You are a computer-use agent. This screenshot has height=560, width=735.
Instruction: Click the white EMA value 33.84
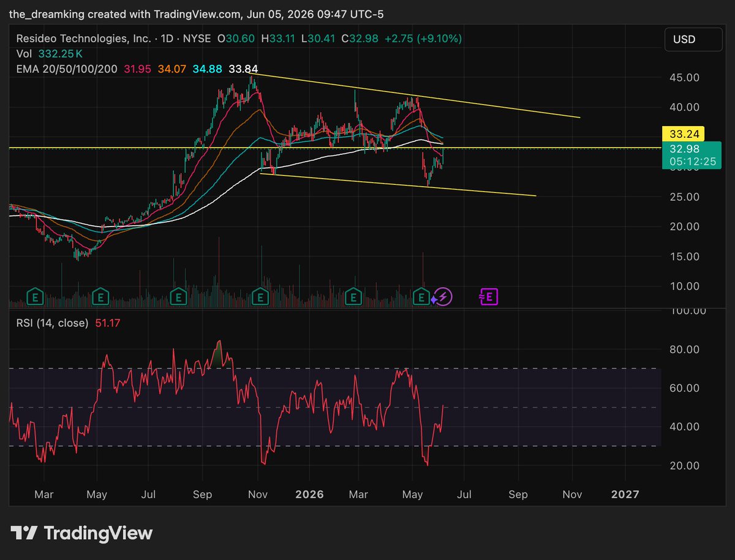[x=242, y=69]
